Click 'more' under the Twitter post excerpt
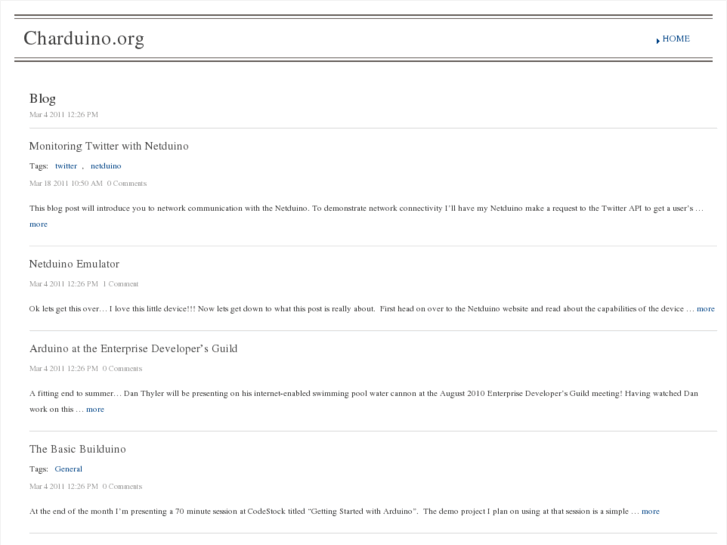 [38, 224]
